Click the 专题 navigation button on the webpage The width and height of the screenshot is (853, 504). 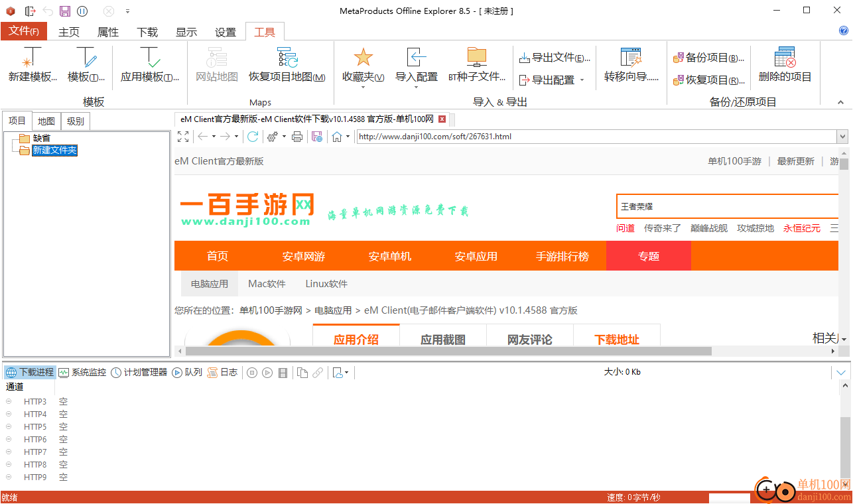pos(649,256)
